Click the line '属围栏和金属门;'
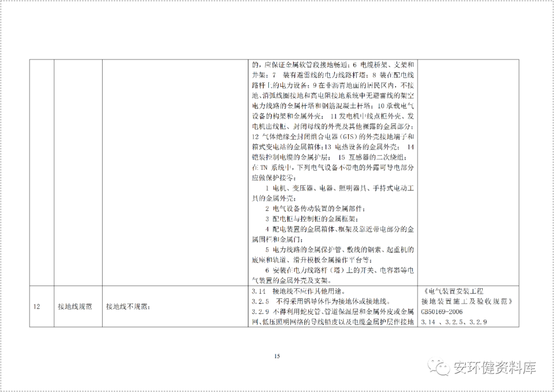The height and width of the screenshot is (392, 554). pos(278,239)
